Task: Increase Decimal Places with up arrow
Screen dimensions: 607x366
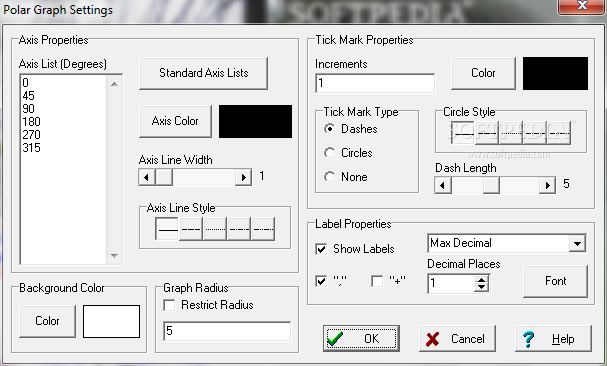Action: [x=481, y=280]
